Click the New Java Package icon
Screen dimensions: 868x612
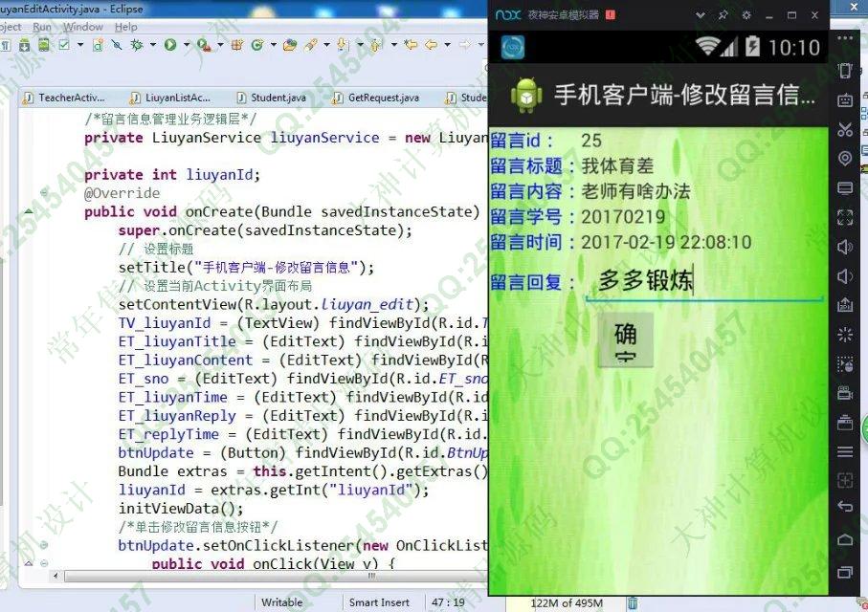pyautogui.click(x=237, y=45)
